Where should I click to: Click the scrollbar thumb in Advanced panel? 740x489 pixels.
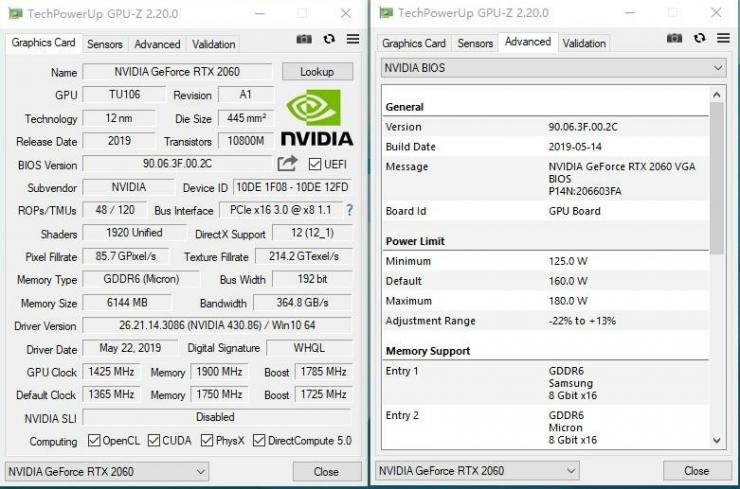point(716,178)
